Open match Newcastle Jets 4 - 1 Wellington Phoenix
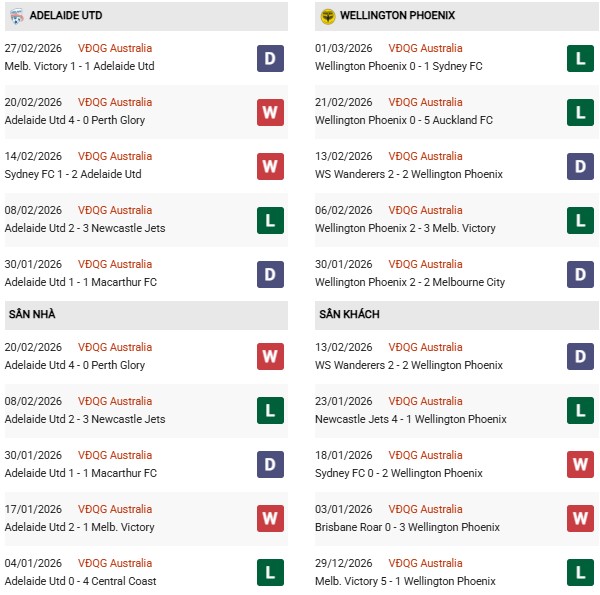 tap(412, 419)
